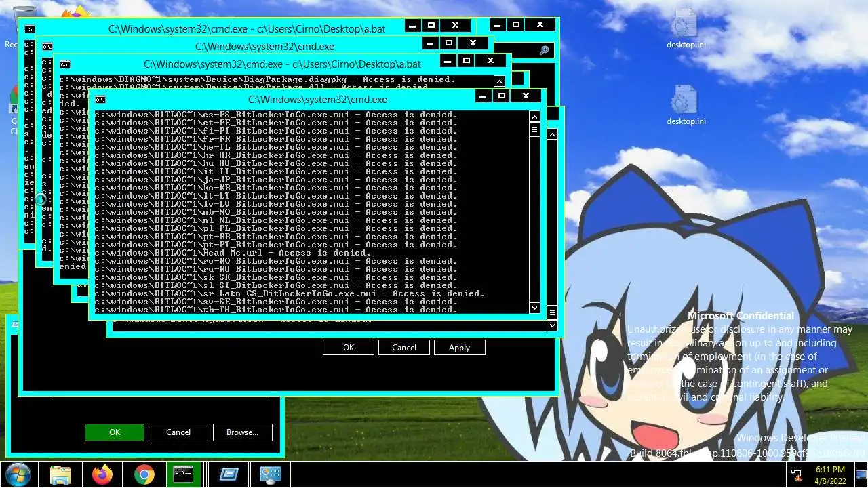This screenshot has height=488, width=868.
Task: Click the pl-PL_BitLockerToGo.exe.mui line
Action: (277, 228)
